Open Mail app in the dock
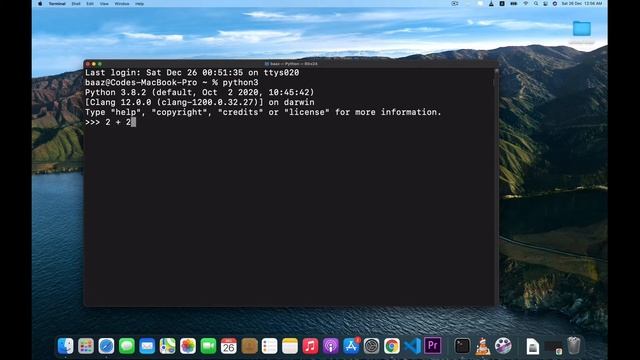The image size is (640, 360). coord(147,346)
